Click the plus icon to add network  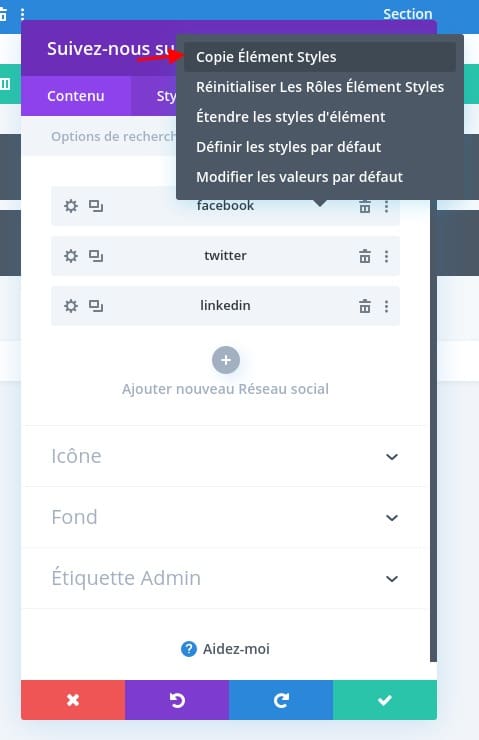point(226,360)
